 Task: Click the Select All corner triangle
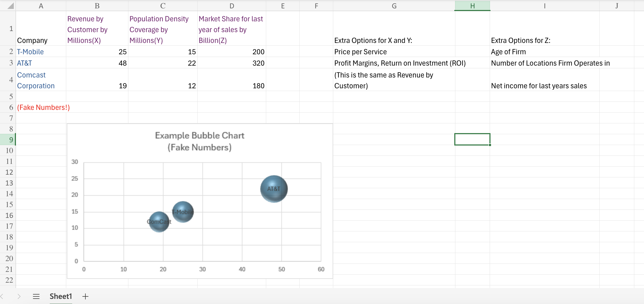click(x=10, y=6)
